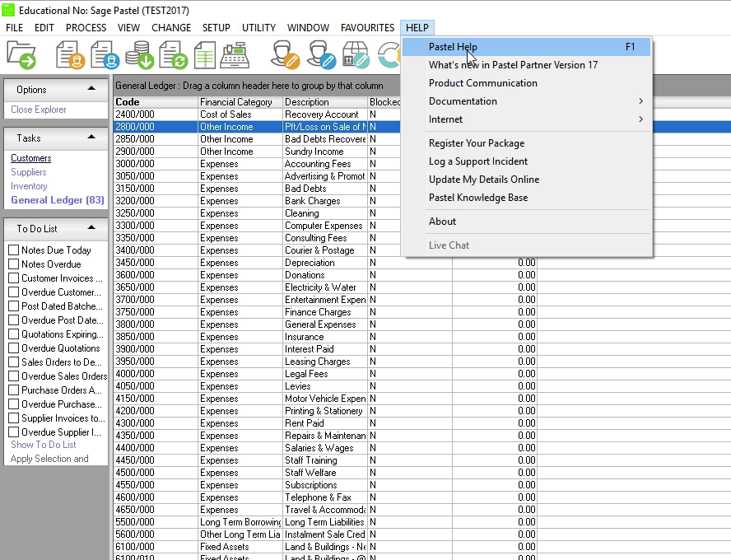Enable the Overdue Quotations checkbox
This screenshot has width=731, height=560.
pyautogui.click(x=13, y=348)
